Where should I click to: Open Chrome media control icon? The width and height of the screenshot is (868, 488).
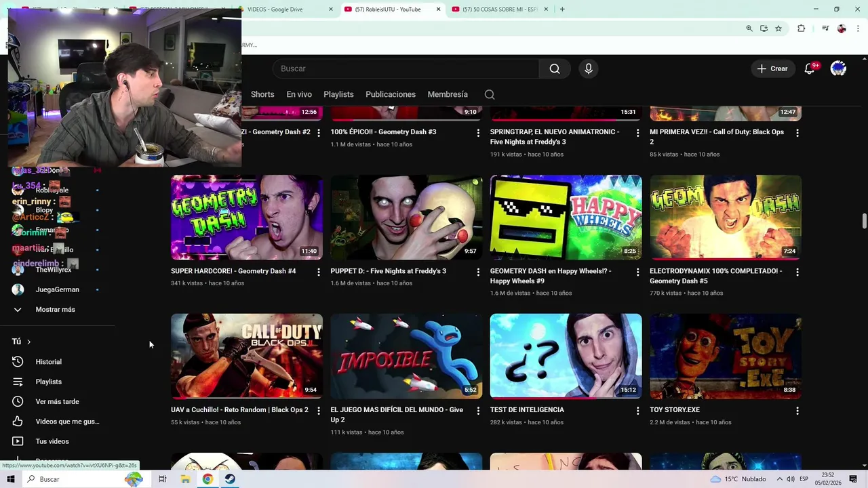pyautogui.click(x=825, y=28)
